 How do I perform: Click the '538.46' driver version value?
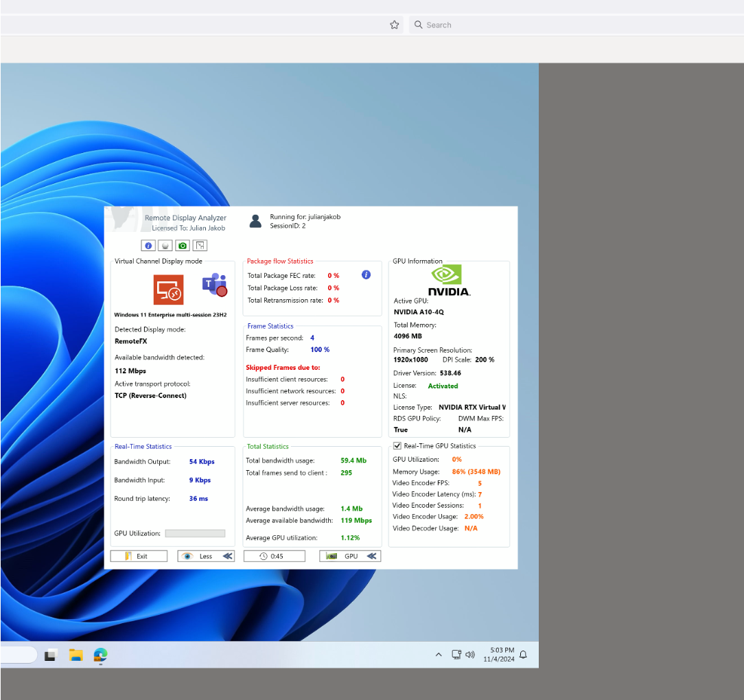tap(450, 373)
